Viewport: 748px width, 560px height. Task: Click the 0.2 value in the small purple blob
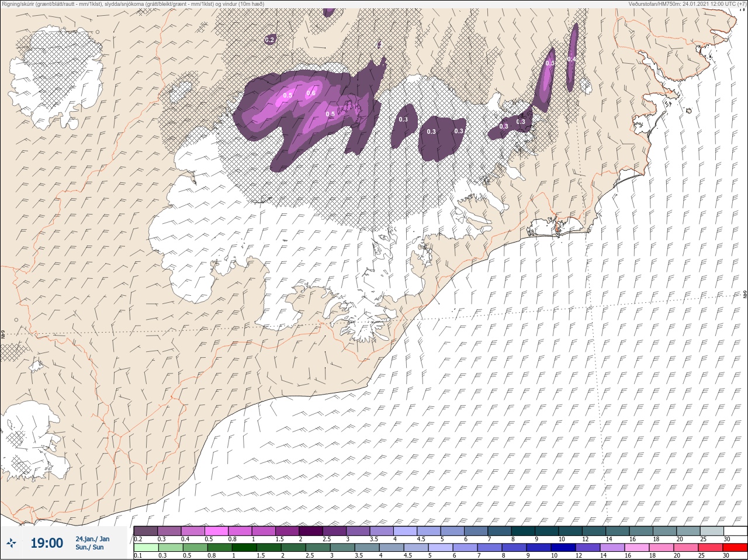coord(269,40)
